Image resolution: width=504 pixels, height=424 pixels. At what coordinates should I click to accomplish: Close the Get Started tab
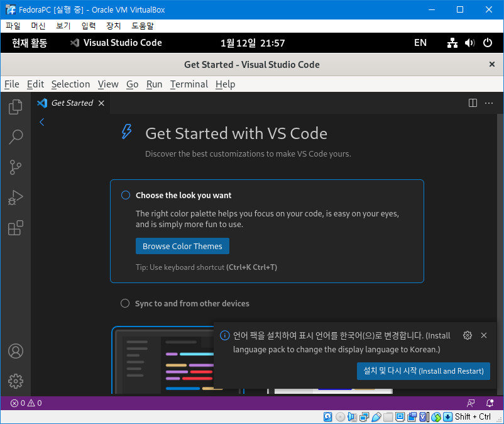tap(101, 103)
